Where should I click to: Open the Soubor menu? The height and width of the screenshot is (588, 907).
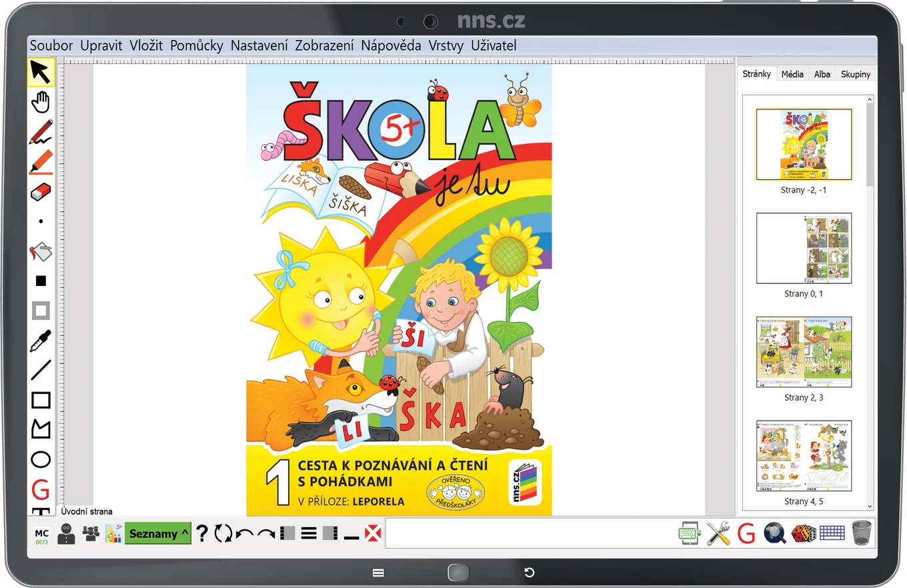point(51,45)
